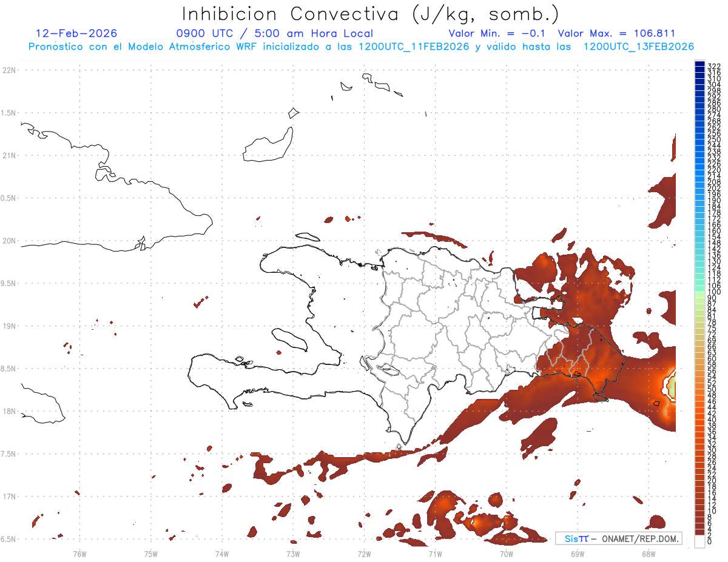The width and height of the screenshot is (728, 562).
Task: Click the '74W' longitude label
Action: (221, 553)
